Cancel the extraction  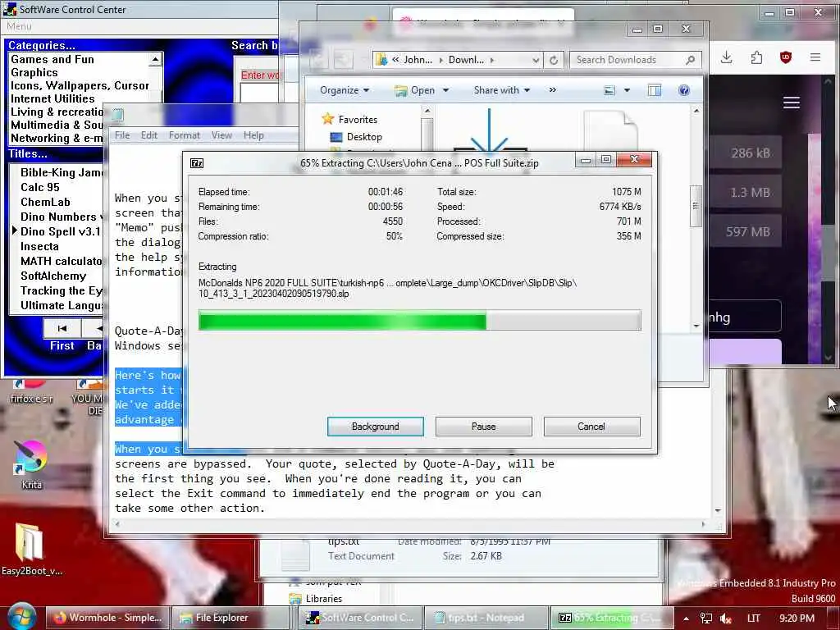pyautogui.click(x=591, y=427)
